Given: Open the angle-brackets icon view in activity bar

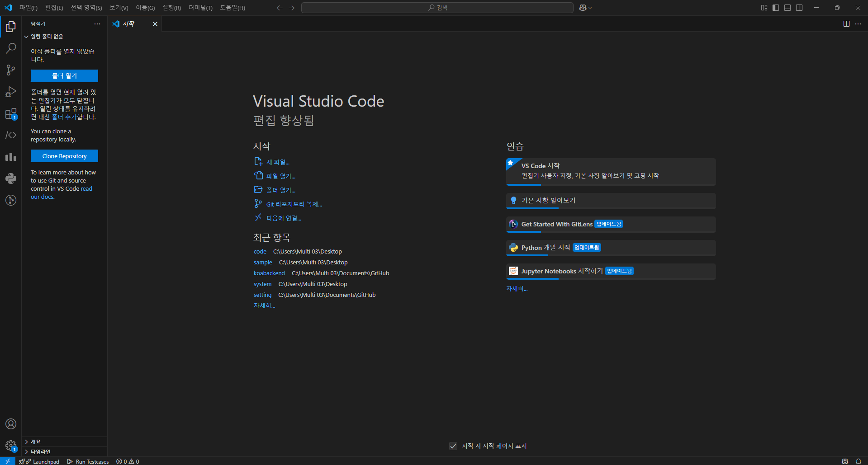Looking at the screenshot, I should [11, 135].
